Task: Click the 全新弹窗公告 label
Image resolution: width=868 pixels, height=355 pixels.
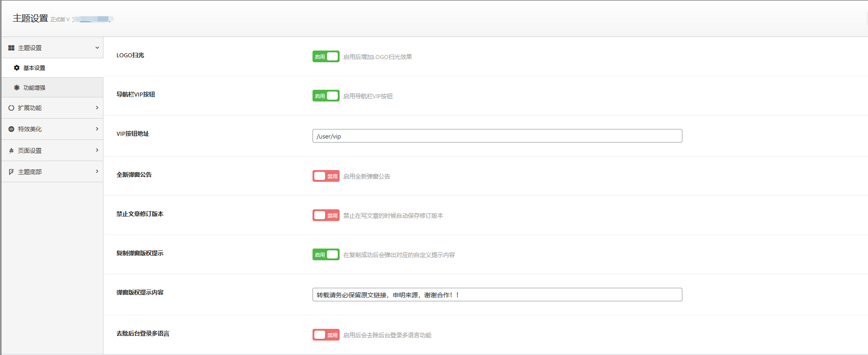Action: coord(134,175)
